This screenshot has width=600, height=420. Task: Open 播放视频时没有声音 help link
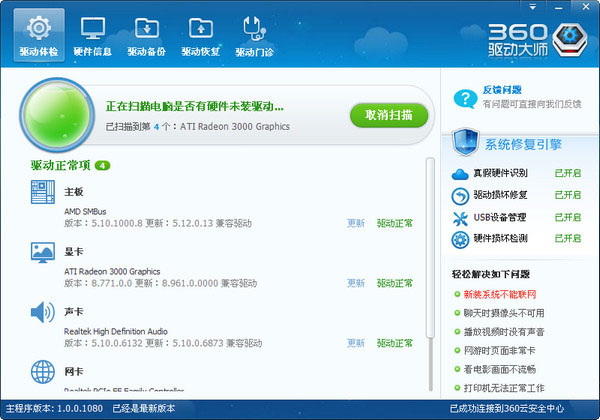504,332
